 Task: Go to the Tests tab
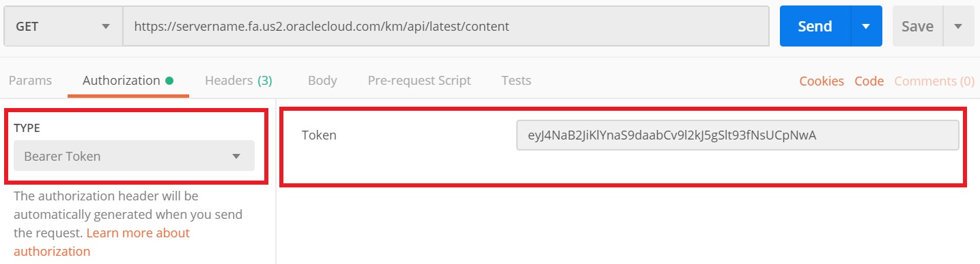pos(516,81)
